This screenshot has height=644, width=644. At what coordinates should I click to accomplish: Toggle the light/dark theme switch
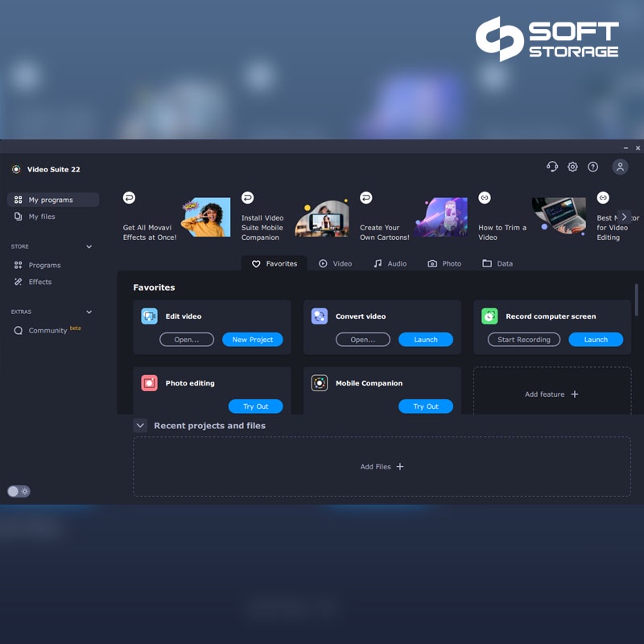[x=19, y=491]
